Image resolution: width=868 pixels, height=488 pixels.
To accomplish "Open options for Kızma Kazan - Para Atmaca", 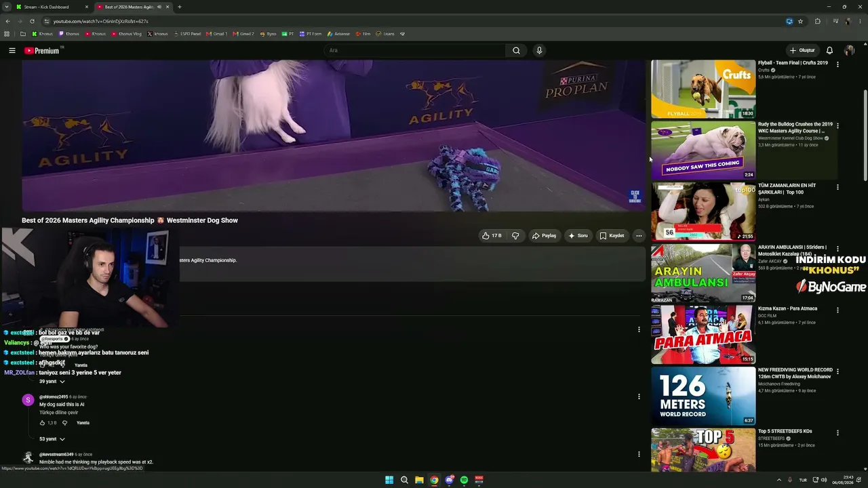I will [837, 310].
